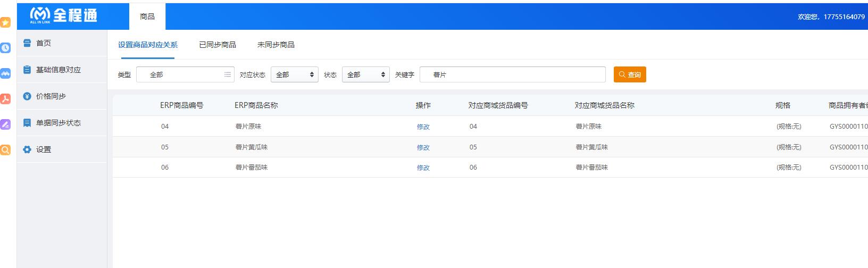Open 价格同步 in the sidebar
The image size is (868, 268).
(62, 96)
